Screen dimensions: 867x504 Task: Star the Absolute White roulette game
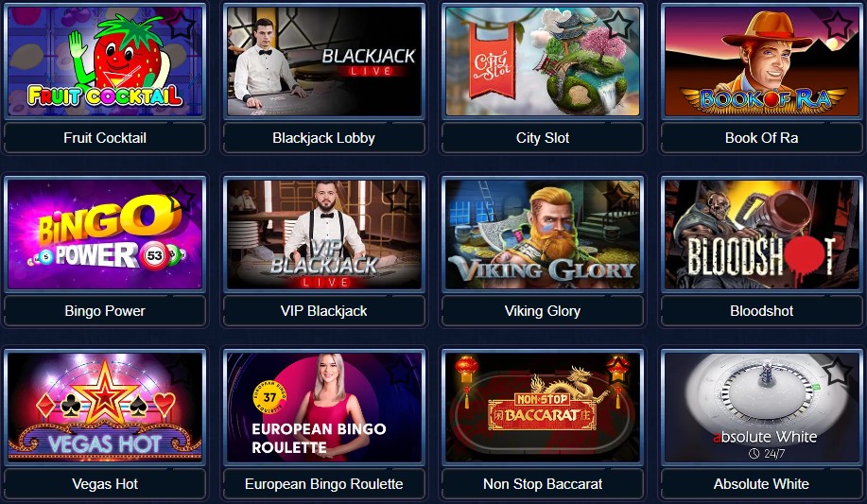[x=837, y=371]
